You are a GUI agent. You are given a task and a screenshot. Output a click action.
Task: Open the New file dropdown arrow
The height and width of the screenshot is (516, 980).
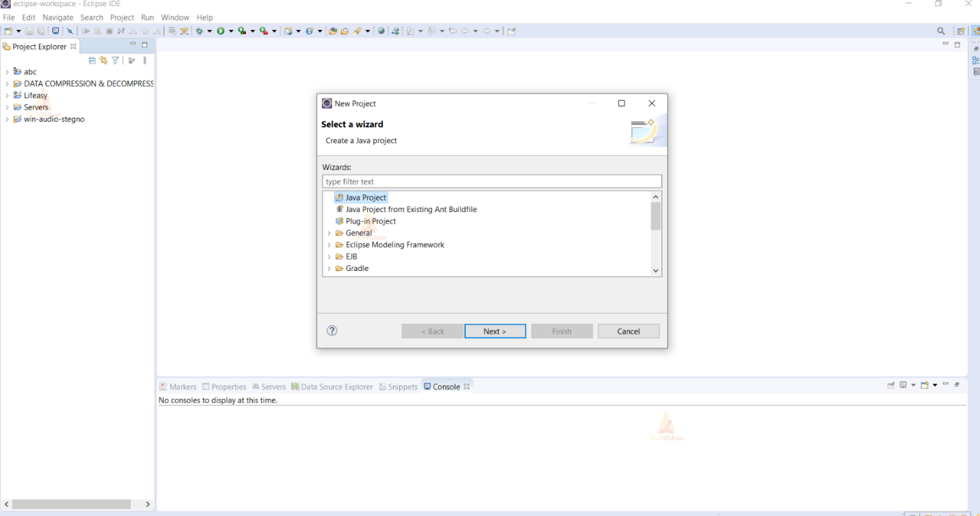18,31
